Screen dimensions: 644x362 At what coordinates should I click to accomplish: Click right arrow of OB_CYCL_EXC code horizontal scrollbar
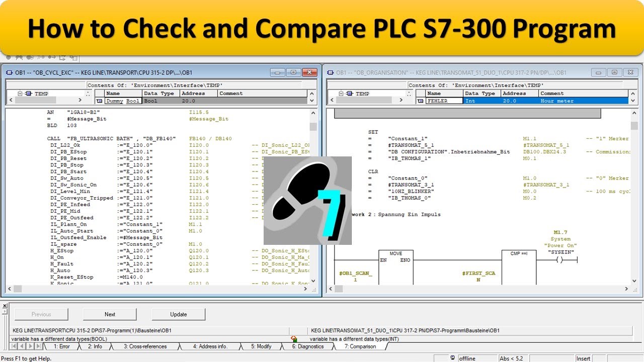point(305,289)
